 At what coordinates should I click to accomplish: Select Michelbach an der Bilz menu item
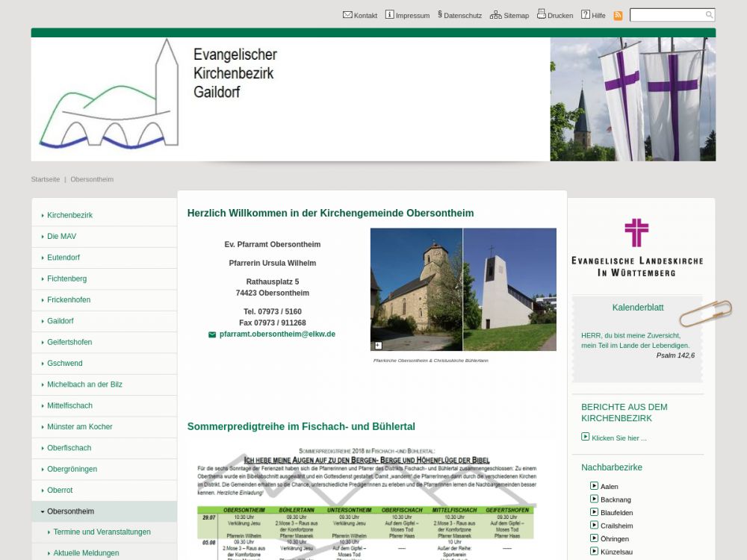(x=84, y=385)
